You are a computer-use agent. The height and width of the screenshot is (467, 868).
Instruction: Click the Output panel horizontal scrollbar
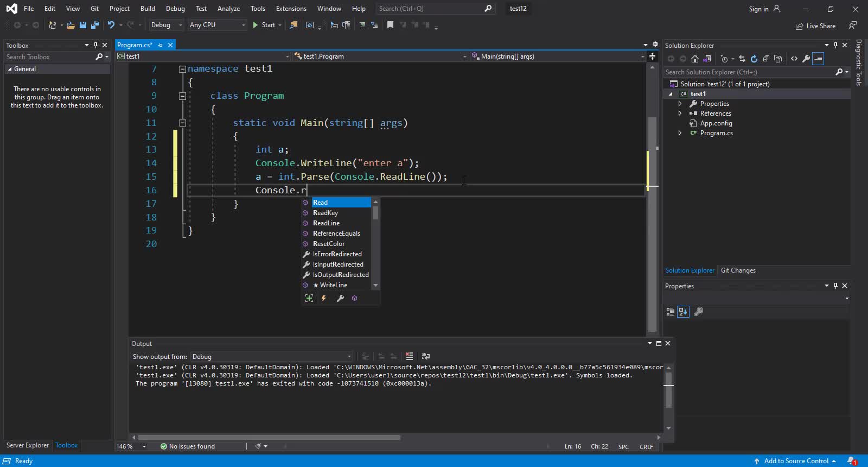269,437
